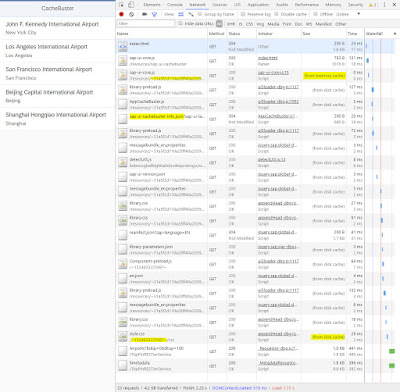Sort by the Method column header
The height and width of the screenshot is (392, 400).
[x=217, y=34]
